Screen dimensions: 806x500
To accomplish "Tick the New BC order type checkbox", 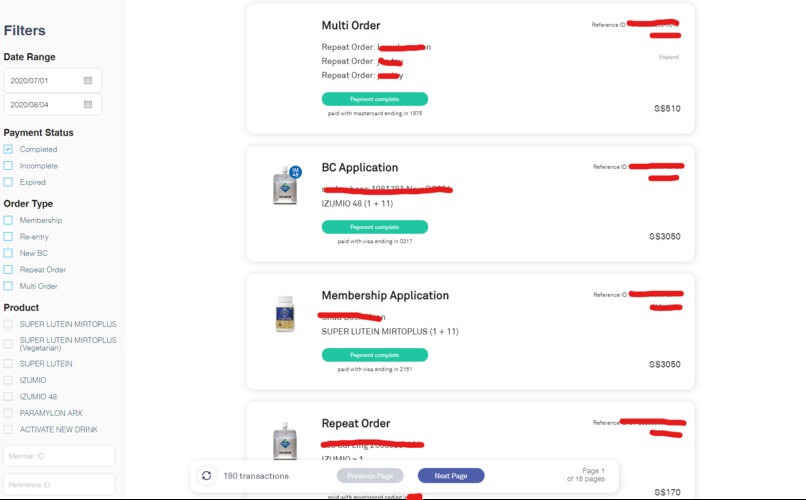I will [x=8, y=253].
